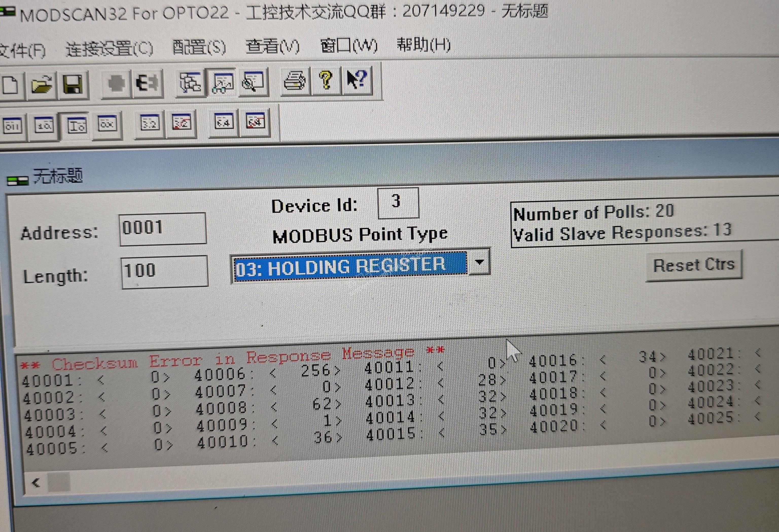Open the 连接设置(C) menu

(109, 49)
